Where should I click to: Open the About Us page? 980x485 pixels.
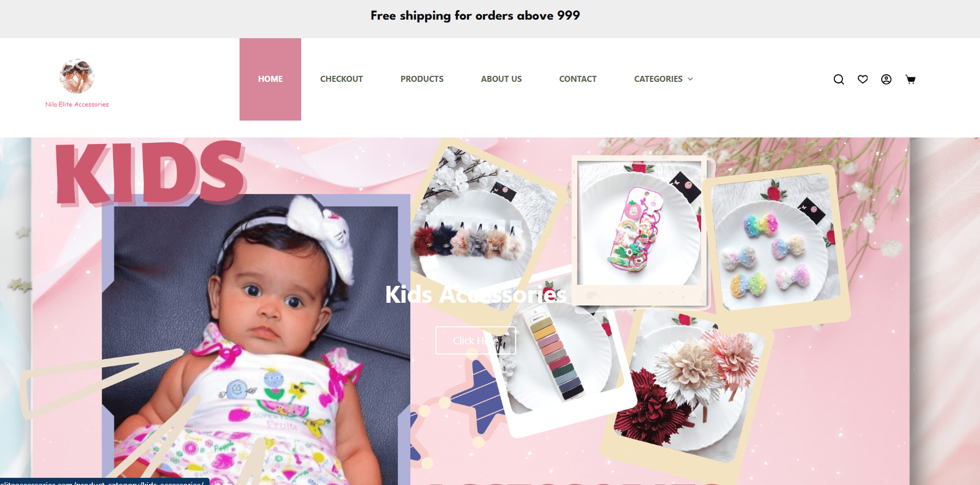tap(501, 79)
